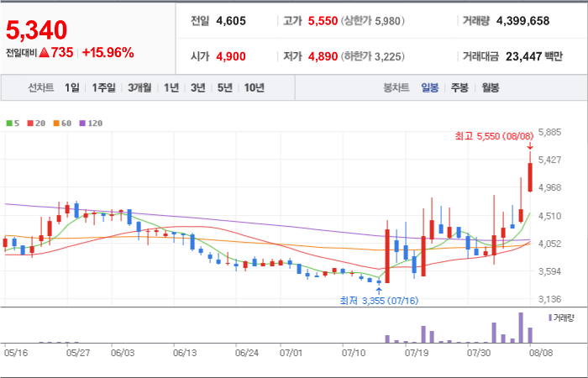Click the 06/13 date on the axis
Screen dimensions: 588x378
(x=185, y=354)
